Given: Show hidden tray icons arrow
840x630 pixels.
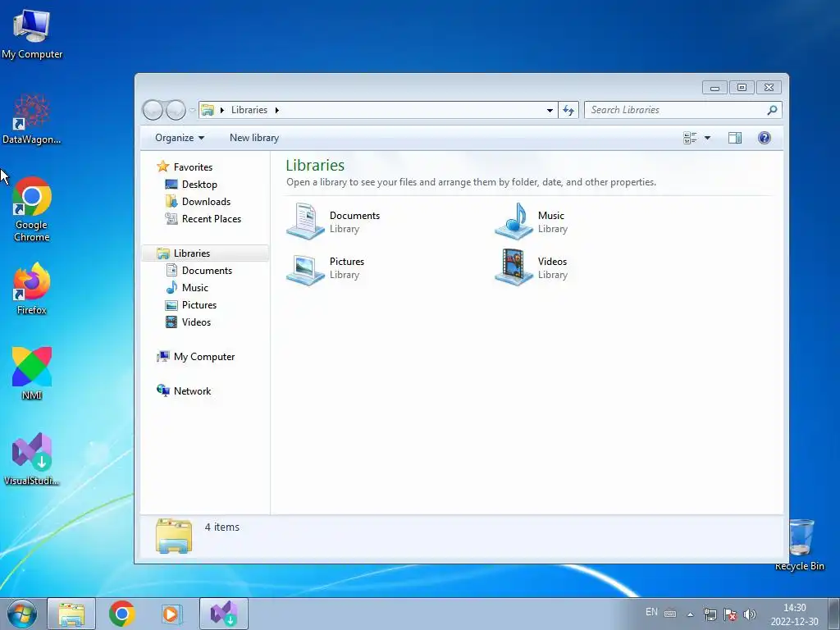Looking at the screenshot, I should pyautogui.click(x=691, y=614).
